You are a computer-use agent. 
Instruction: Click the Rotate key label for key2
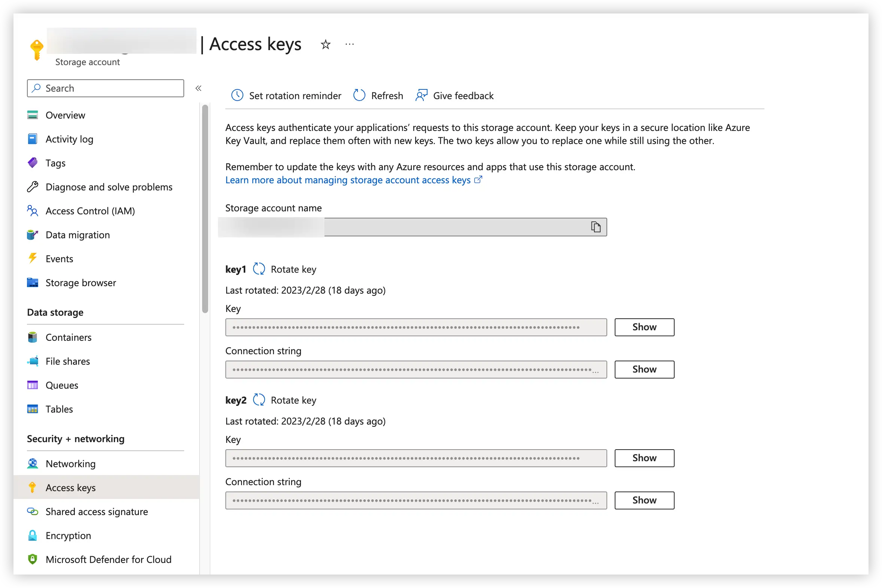[x=294, y=400]
